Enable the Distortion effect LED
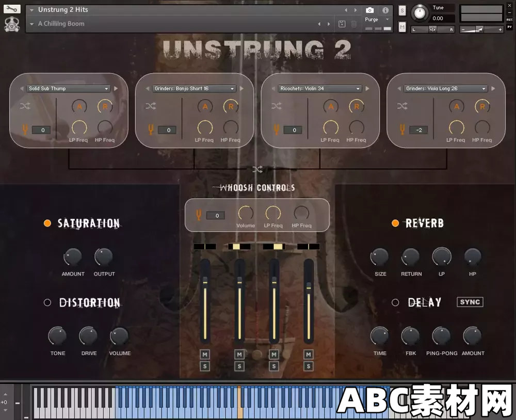516x420 pixels. 47,302
